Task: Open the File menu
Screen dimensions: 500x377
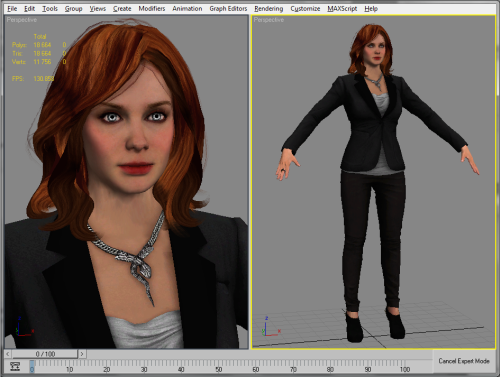Action: click(12, 9)
